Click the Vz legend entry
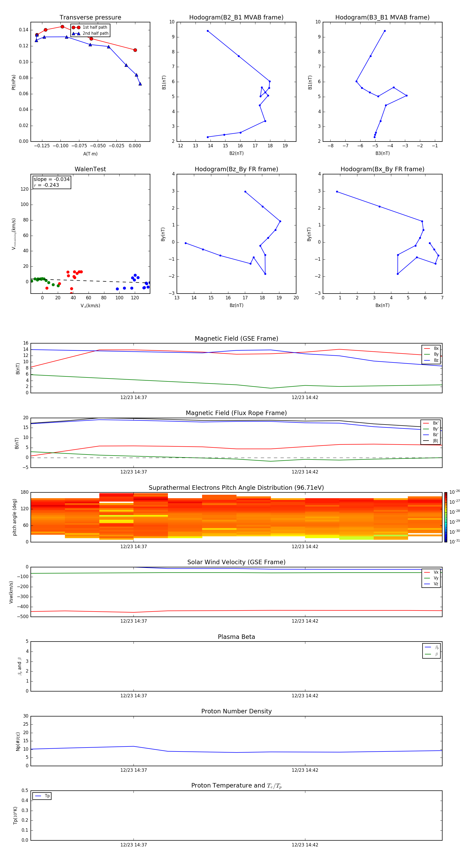Image resolution: width=473 pixels, height=868 pixels. pos(431,584)
